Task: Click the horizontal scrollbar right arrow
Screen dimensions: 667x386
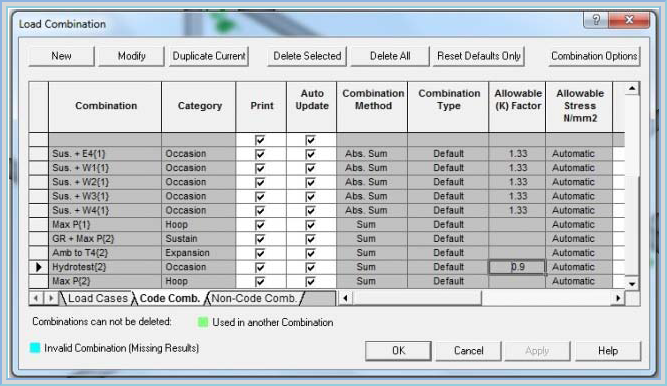Action: click(x=618, y=298)
